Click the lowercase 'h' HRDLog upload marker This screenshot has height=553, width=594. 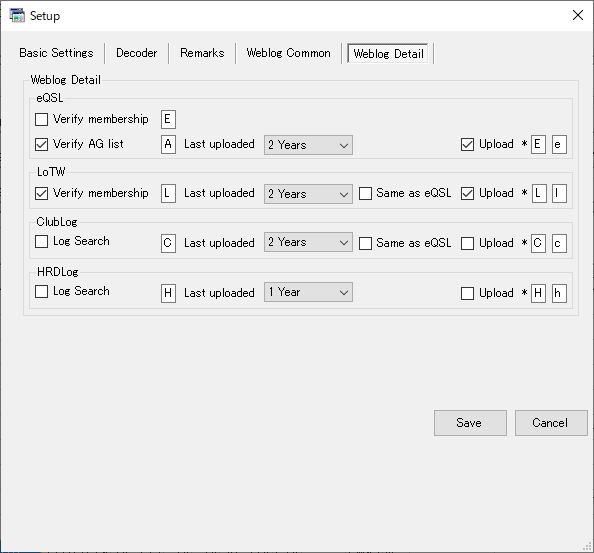[x=559, y=293]
